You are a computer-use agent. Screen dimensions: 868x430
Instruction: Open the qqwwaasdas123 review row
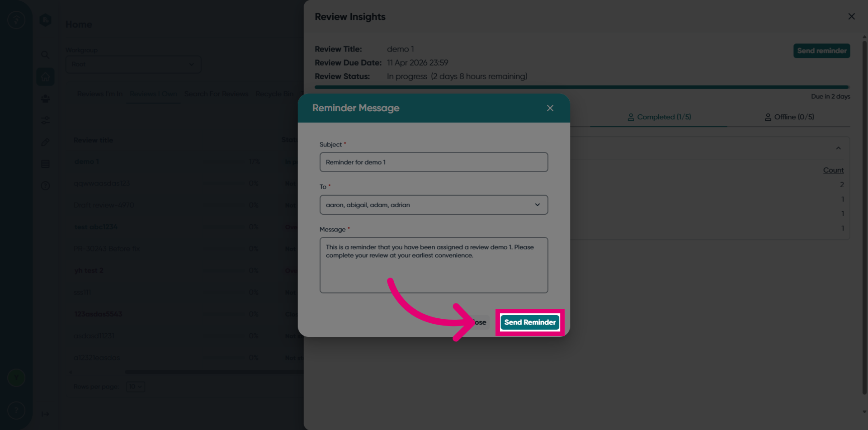pyautogui.click(x=102, y=184)
